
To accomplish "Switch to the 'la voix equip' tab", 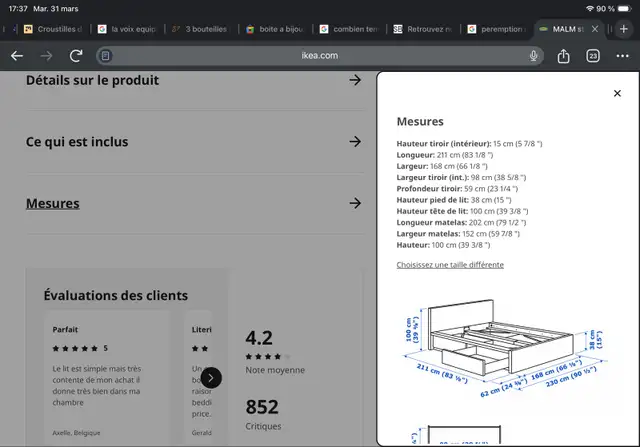I will click(127, 29).
